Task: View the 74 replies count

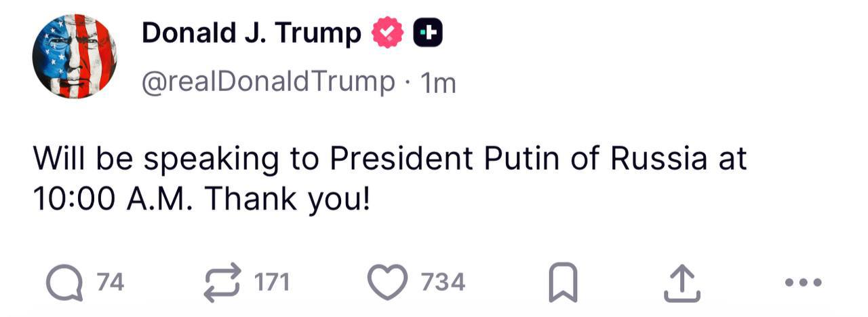Action: tap(111, 282)
